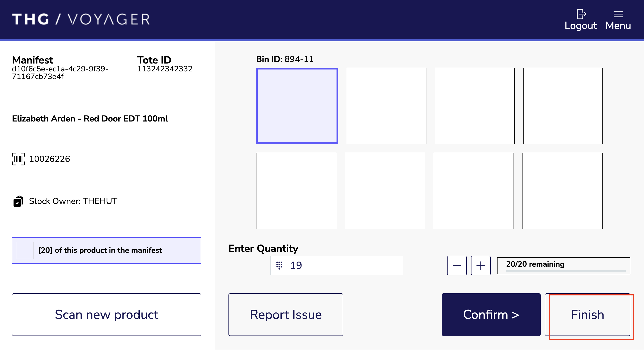The image size is (644, 350).
Task: Select the highlighted first bin cell
Action: tap(297, 106)
